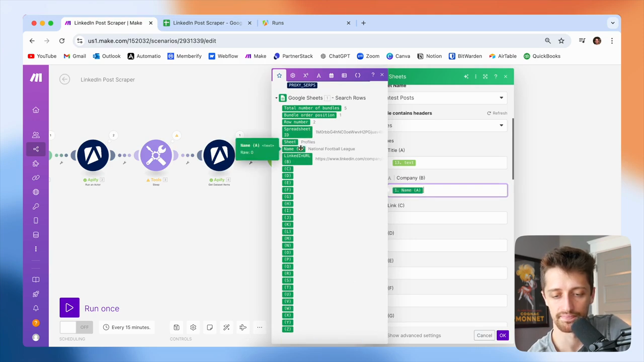Click the Run once play button
This screenshot has height=362, width=644.
click(69, 308)
